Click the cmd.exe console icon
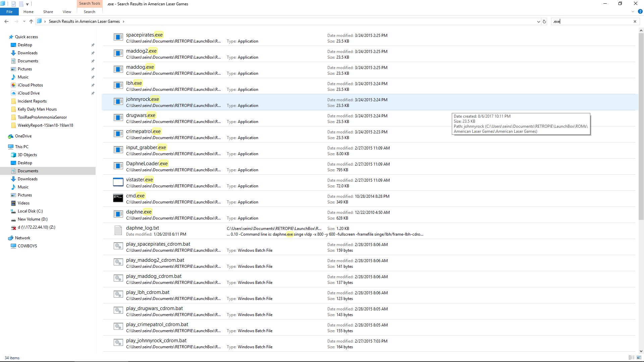This screenshot has width=644, height=362. point(118,198)
